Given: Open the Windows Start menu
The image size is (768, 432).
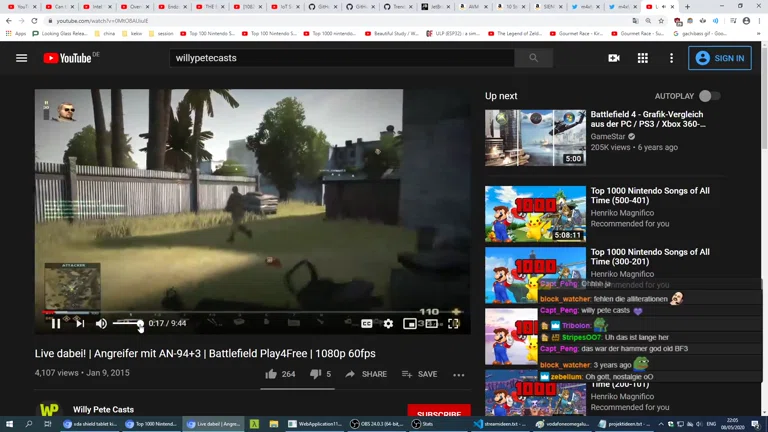Looking at the screenshot, I should tap(9, 424).
